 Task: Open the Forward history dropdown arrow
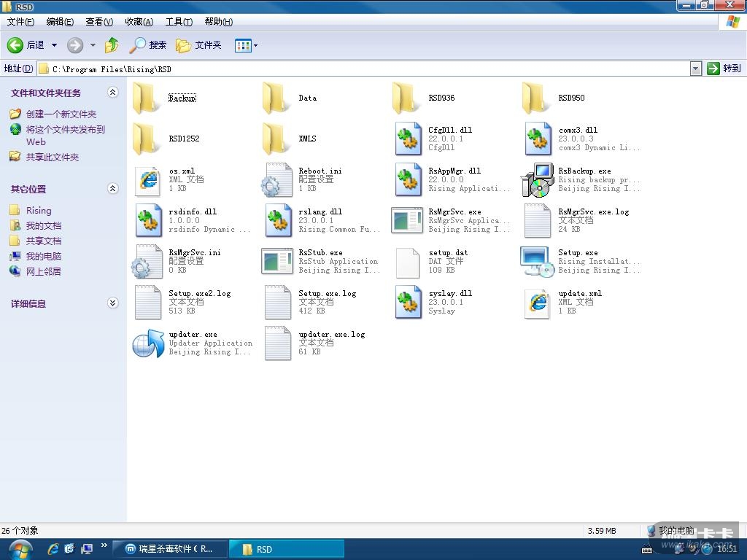(x=93, y=45)
